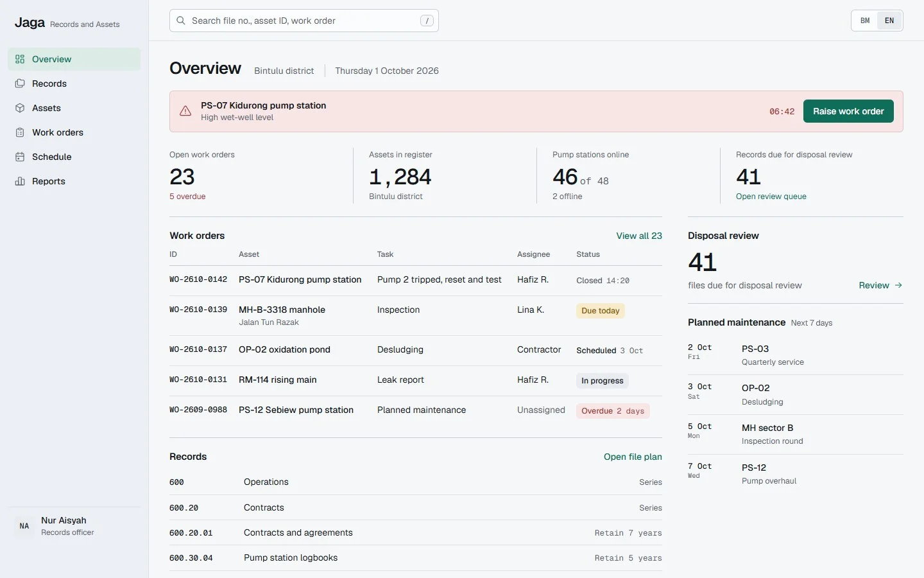924x578 pixels.
Task: Select work order WO-2610-0142
Action: [x=416, y=280]
